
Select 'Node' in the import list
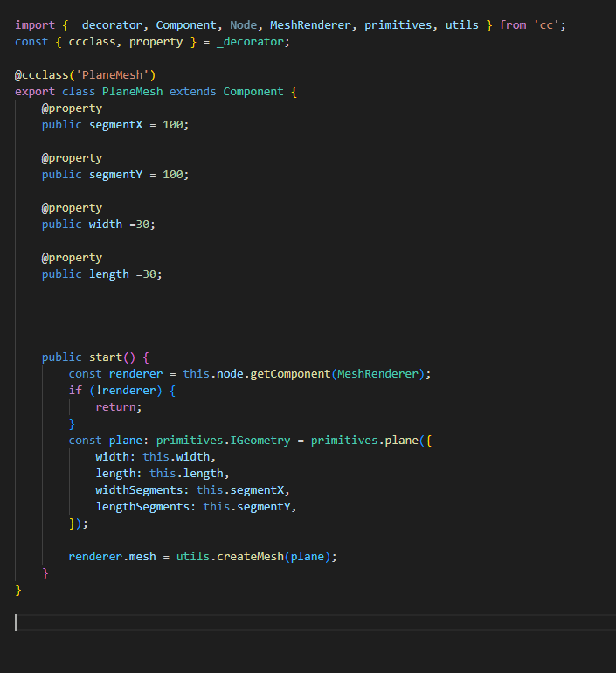click(x=243, y=24)
